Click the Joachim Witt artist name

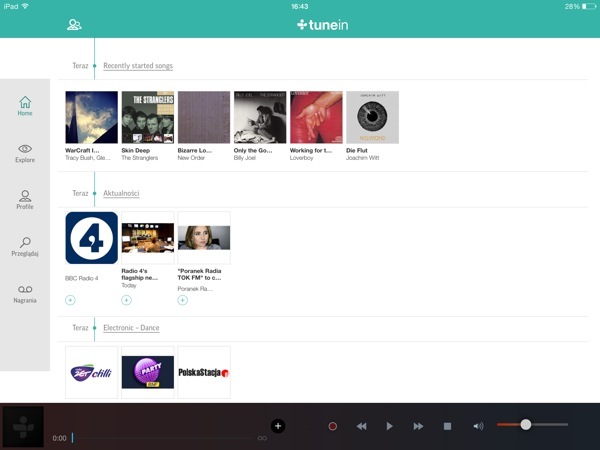point(363,158)
